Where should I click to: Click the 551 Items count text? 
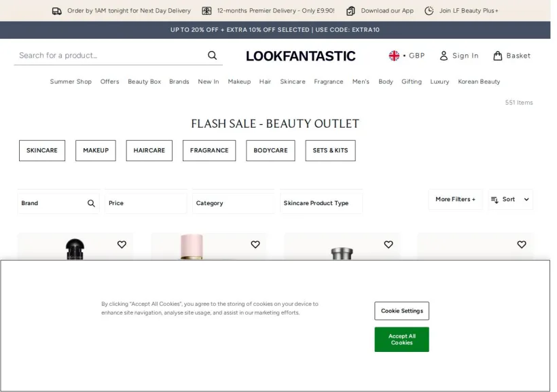click(519, 103)
